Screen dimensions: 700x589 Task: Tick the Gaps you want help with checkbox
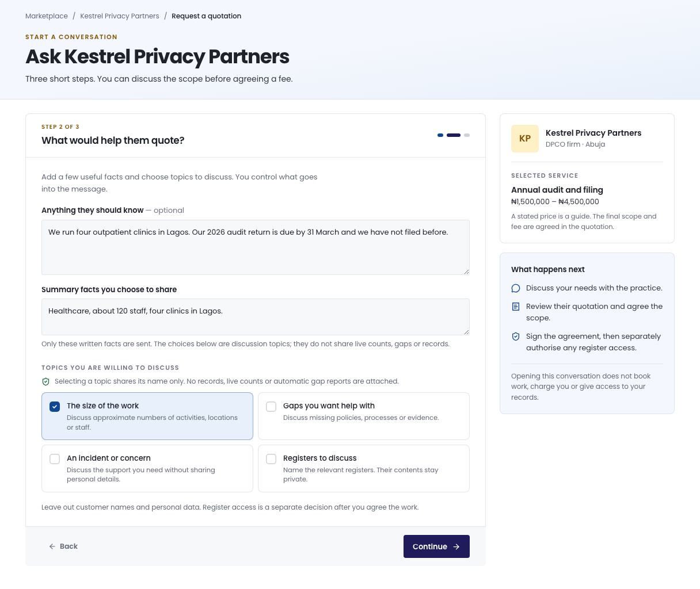[271, 407]
